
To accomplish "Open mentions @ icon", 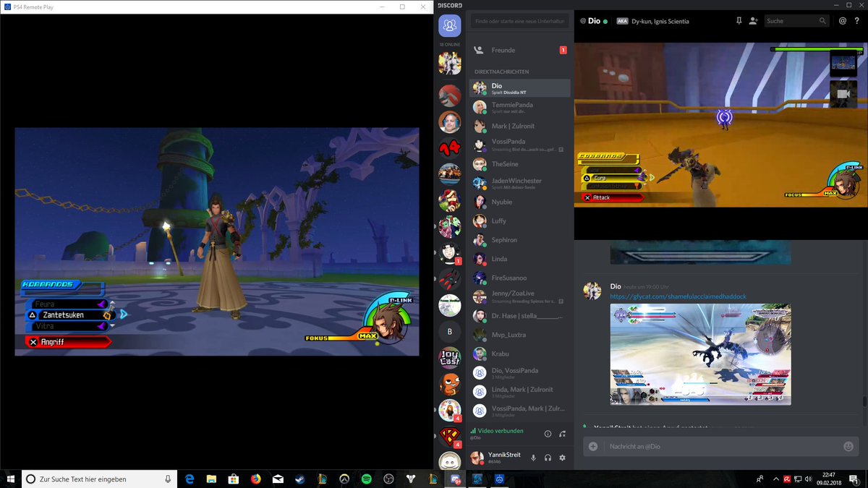I will click(843, 21).
